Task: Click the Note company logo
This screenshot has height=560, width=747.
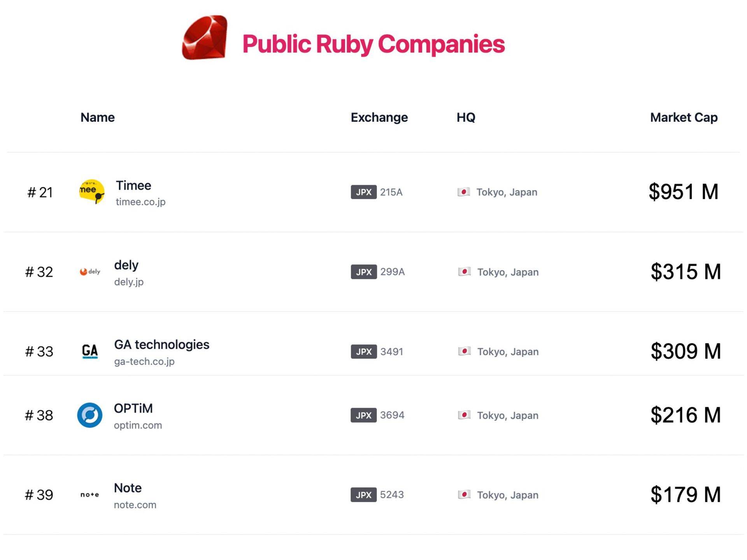Action: pyautogui.click(x=90, y=495)
